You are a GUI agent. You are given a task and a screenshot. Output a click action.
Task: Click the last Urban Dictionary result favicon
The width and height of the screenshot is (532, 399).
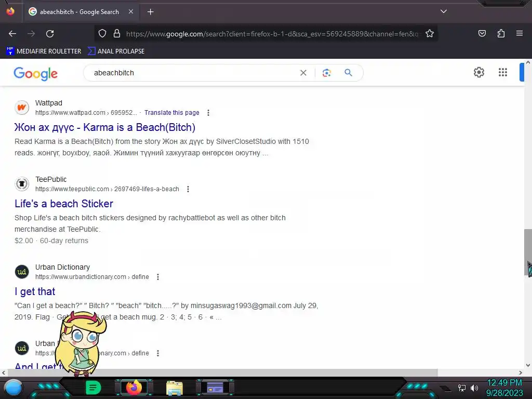22,348
